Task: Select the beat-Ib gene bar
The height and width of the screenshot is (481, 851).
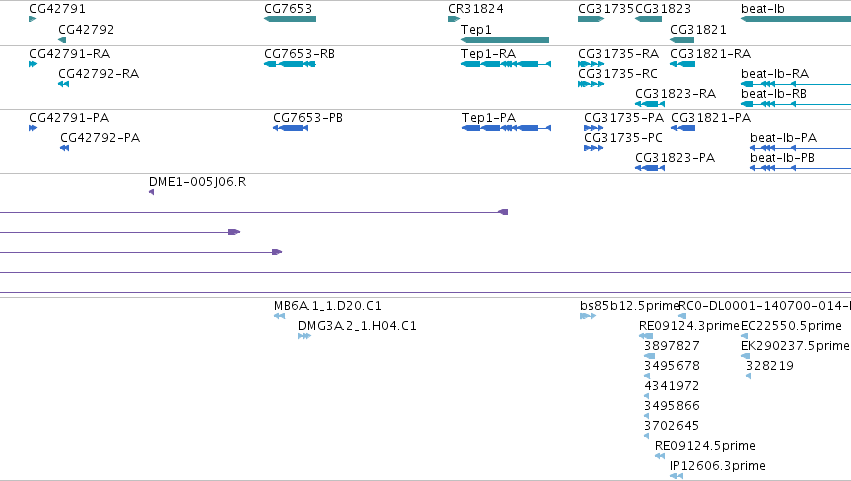Action: (796, 19)
